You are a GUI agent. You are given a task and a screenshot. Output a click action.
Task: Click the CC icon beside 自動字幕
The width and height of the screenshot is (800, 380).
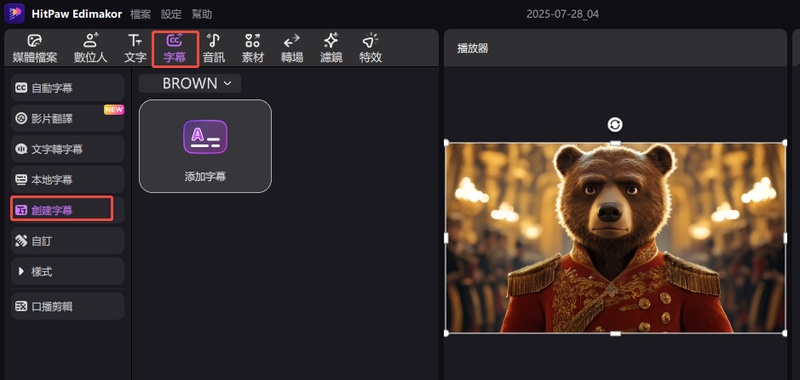point(21,88)
